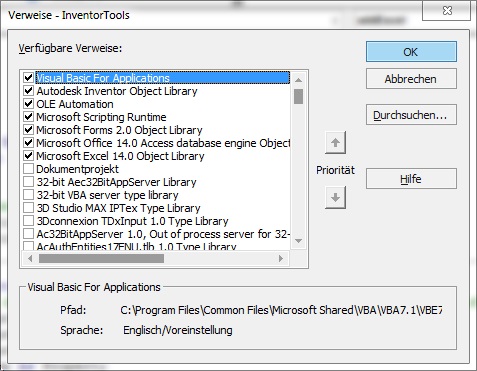Image resolution: width=477 pixels, height=371 pixels.
Task: Uncheck Microsoft Forms 2.0 Object Library checkbox
Action: [29, 130]
